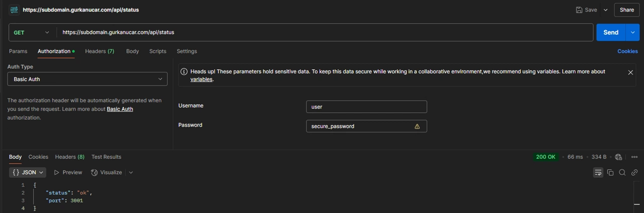Image resolution: width=644 pixels, height=213 pixels.
Task: Switch to the request Headers (7) tab
Action: pyautogui.click(x=100, y=51)
